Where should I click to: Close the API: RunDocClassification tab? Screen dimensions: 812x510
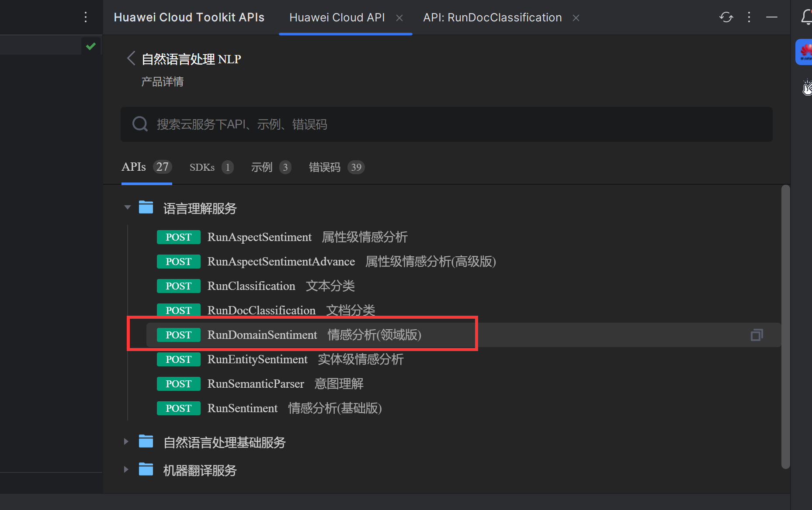pos(576,18)
